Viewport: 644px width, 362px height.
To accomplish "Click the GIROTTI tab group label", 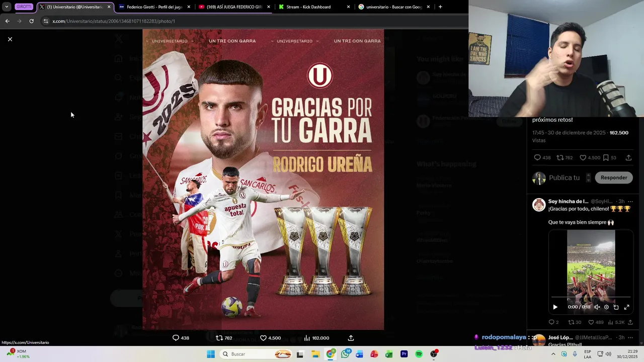I will 24,7.
